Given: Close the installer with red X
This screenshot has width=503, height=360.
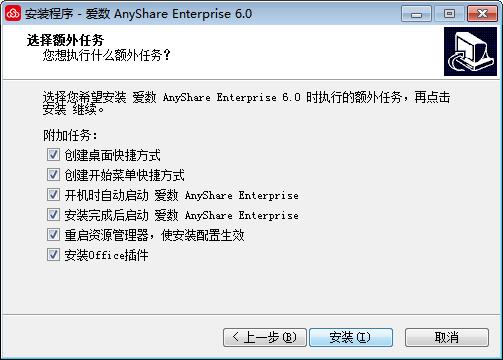Looking at the screenshot, I should 482,14.
